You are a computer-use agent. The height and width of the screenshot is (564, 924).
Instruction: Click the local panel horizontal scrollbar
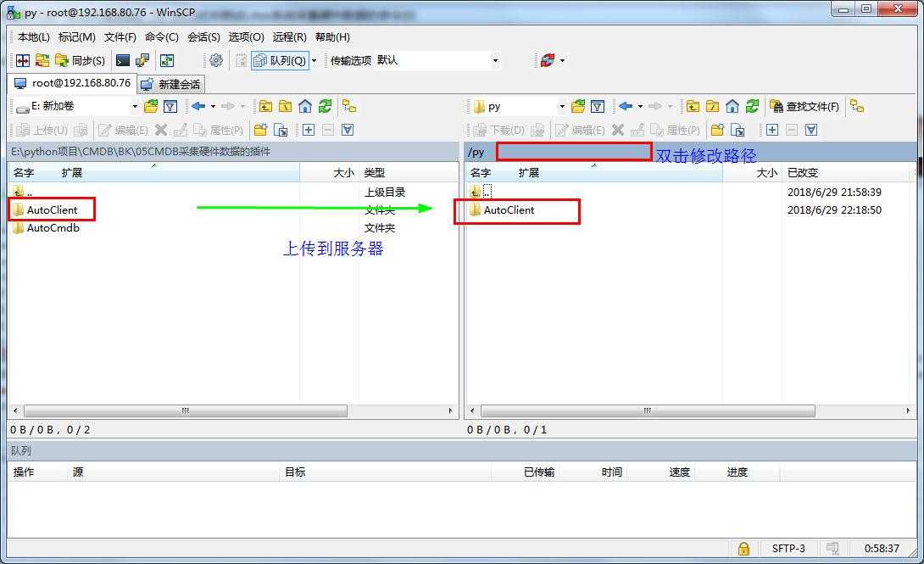click(186, 410)
